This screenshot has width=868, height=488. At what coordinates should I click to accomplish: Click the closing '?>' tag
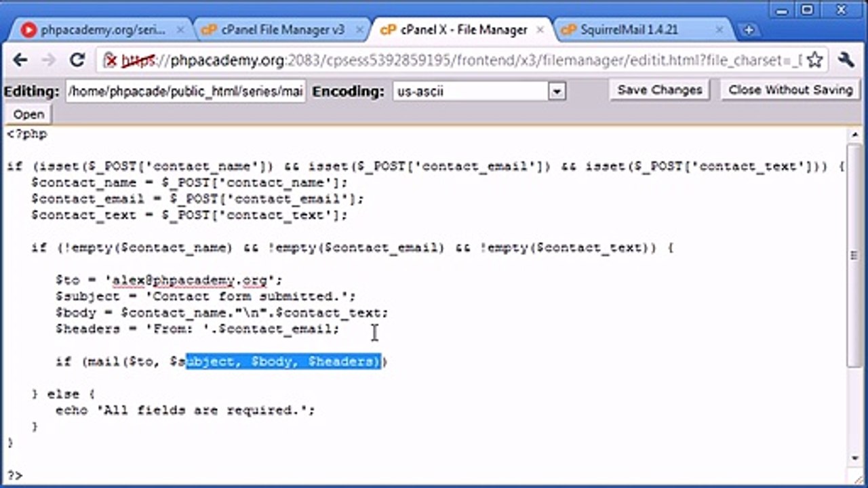(15, 475)
